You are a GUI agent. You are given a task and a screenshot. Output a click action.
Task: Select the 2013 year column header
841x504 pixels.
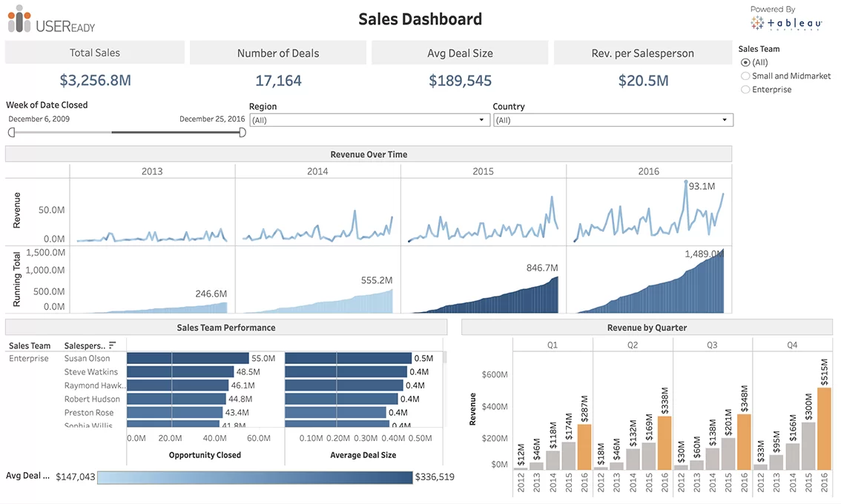(x=152, y=171)
